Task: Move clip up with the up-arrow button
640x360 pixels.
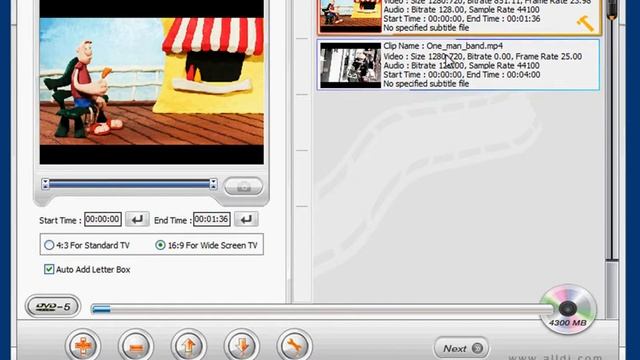Action: click(x=189, y=346)
